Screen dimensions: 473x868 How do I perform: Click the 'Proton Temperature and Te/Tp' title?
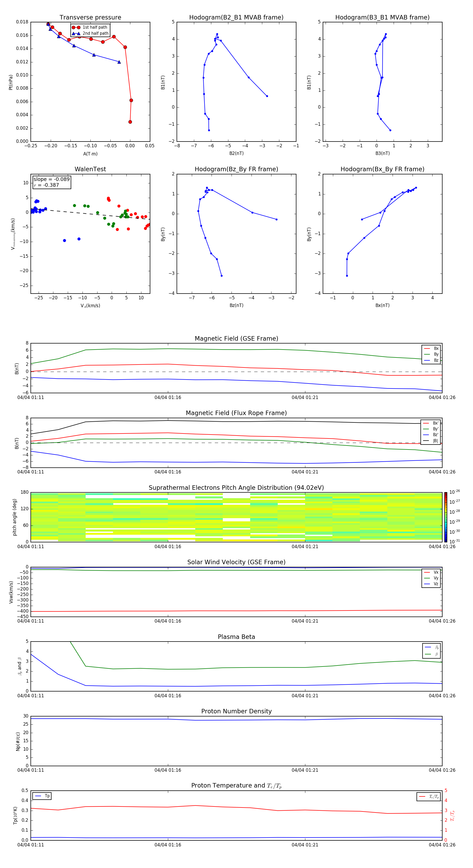pyautogui.click(x=236, y=786)
